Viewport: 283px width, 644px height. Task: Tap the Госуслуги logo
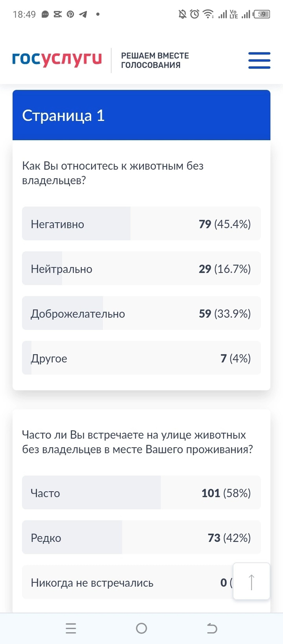click(x=57, y=59)
